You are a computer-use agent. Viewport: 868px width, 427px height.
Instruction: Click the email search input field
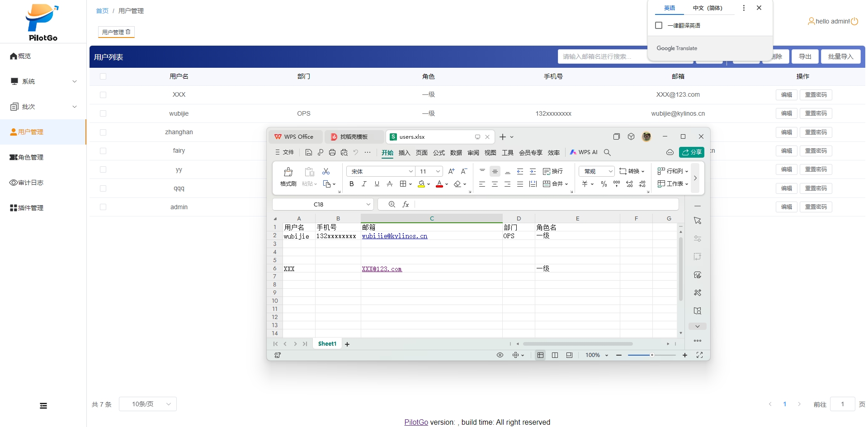click(601, 56)
